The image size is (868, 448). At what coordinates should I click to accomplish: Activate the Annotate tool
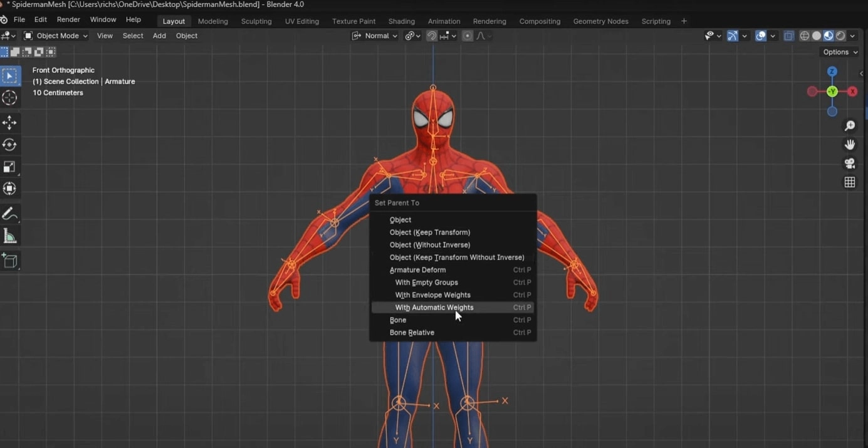(x=10, y=214)
